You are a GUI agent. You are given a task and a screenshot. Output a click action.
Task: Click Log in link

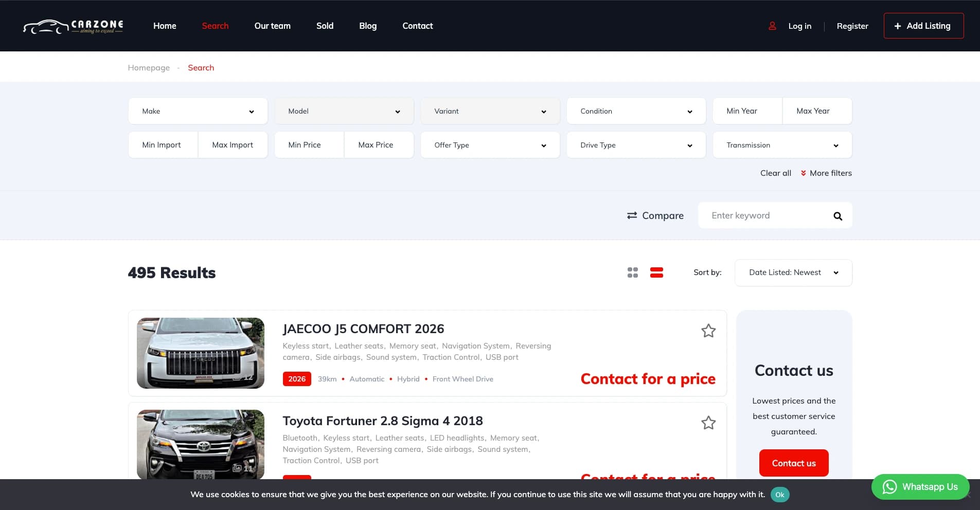tap(799, 26)
